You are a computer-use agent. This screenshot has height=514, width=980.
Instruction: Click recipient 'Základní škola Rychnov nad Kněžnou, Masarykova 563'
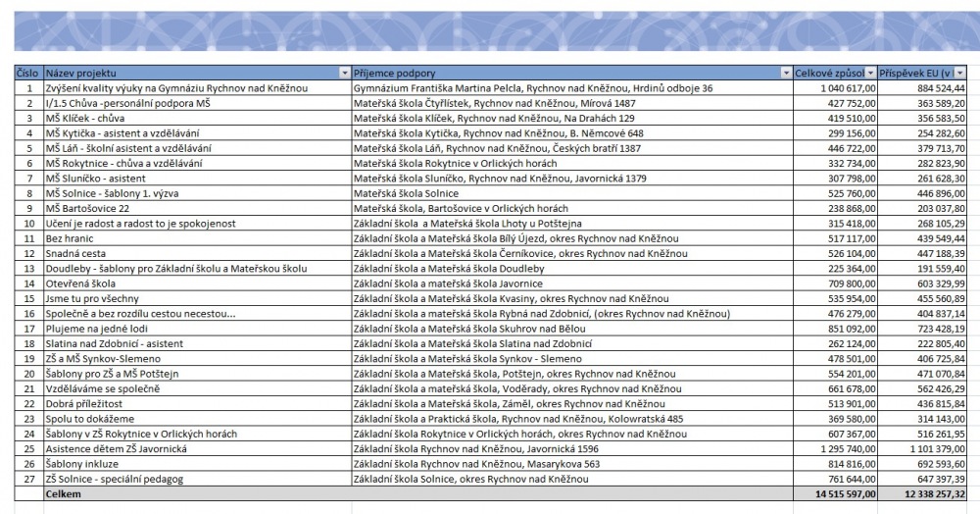[572, 463]
